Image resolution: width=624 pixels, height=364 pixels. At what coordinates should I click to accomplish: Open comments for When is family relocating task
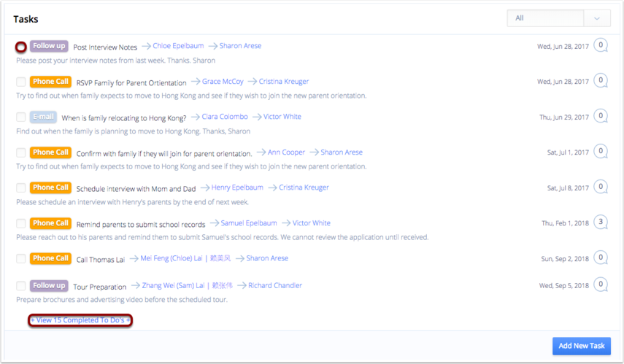pyautogui.click(x=601, y=116)
